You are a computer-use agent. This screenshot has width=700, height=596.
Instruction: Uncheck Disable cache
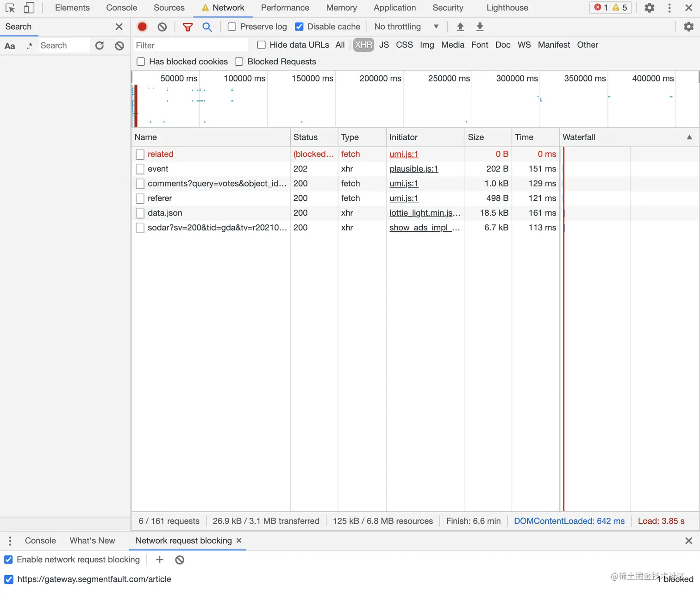point(299,27)
